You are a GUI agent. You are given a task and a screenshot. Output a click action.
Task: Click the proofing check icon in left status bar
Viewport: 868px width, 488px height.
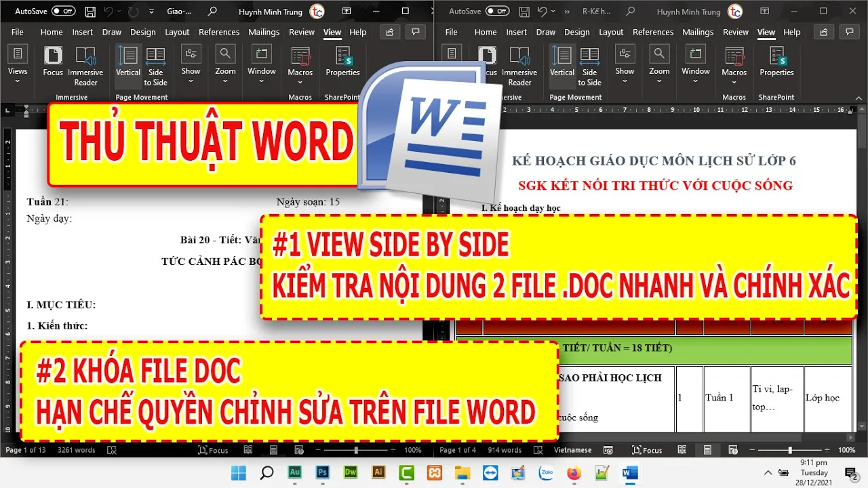(x=113, y=450)
